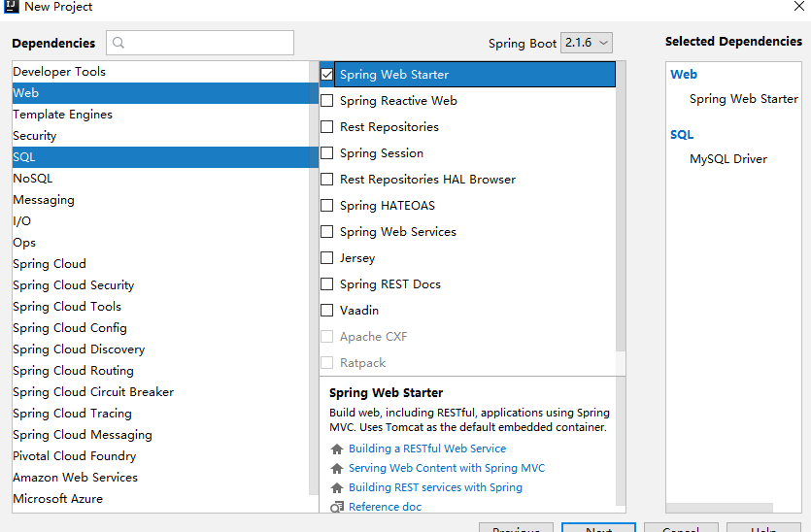Viewport: 811px width, 532px height.
Task: Click the home icon beside Serving Web Content
Action: (x=337, y=468)
